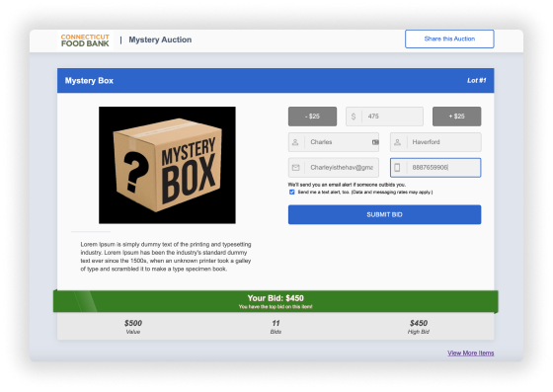This screenshot has height=392, width=553.
Task: Click the Mystery Box product image
Action: (x=167, y=165)
